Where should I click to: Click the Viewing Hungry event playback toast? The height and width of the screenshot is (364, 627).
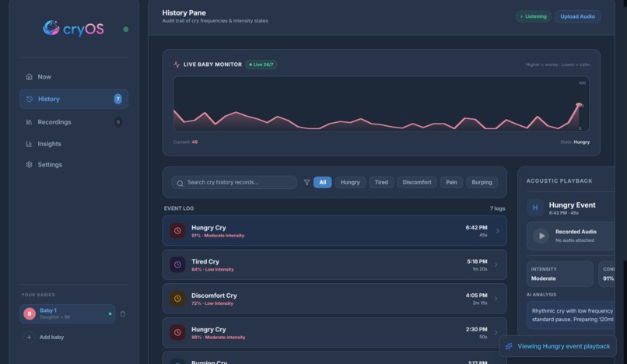pyautogui.click(x=558, y=346)
